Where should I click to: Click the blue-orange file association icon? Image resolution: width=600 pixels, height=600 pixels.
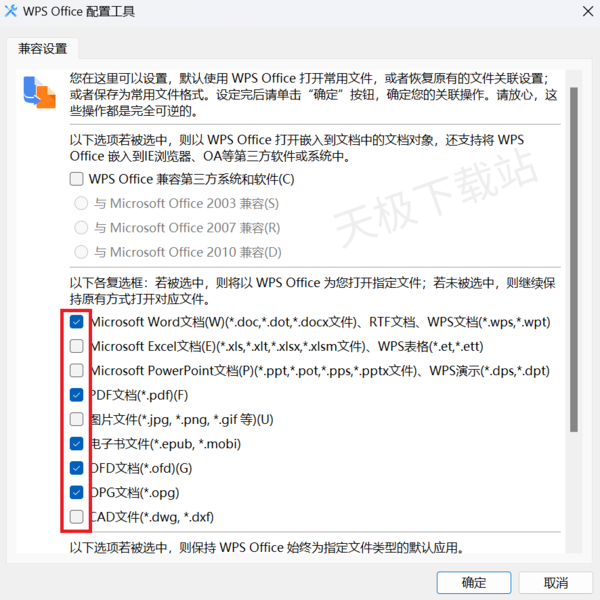click(x=39, y=92)
